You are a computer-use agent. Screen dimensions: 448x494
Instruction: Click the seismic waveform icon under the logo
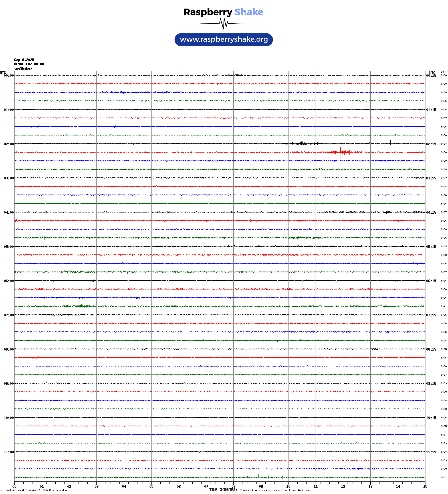pyautogui.click(x=223, y=23)
